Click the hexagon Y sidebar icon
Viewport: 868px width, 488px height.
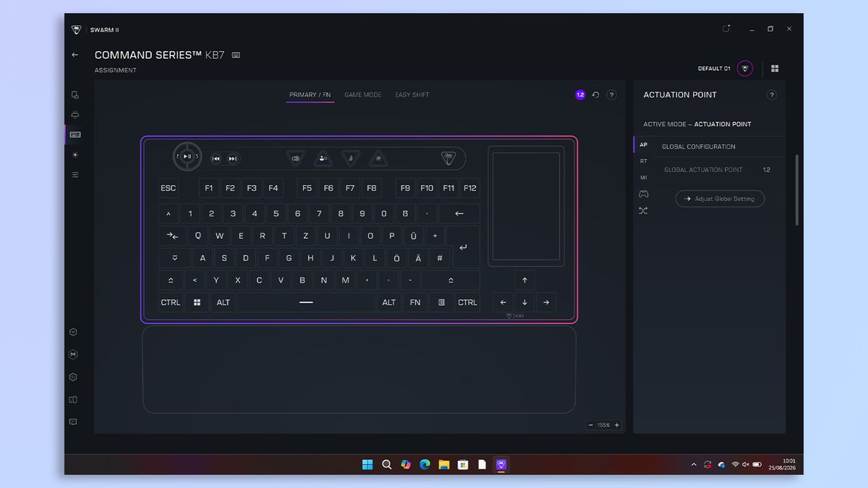73,333
